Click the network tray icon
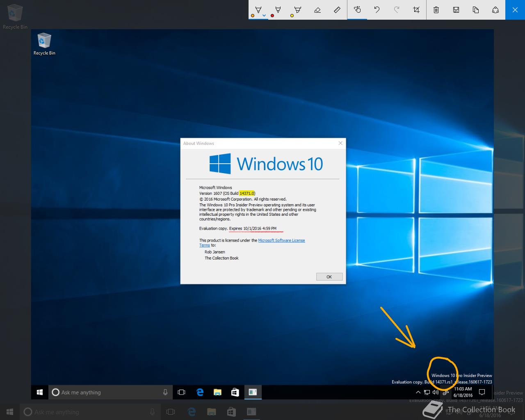The width and height of the screenshot is (525, 420). (427, 393)
